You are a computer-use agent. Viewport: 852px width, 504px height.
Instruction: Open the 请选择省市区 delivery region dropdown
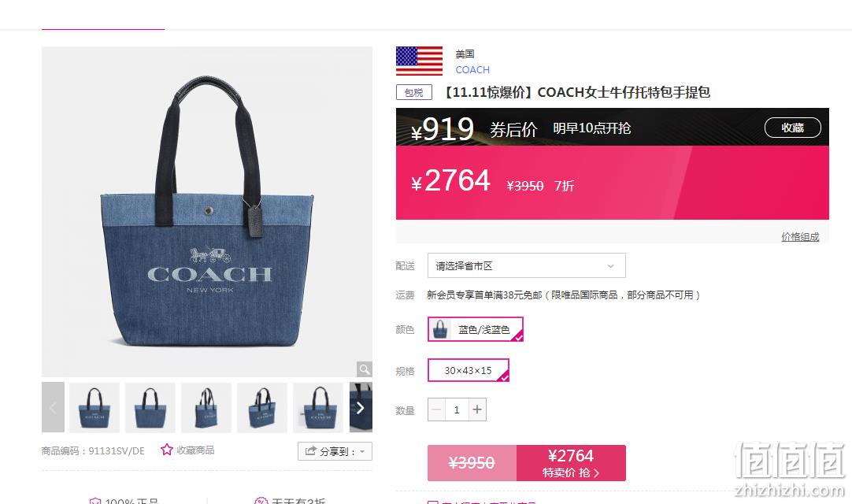point(527,265)
